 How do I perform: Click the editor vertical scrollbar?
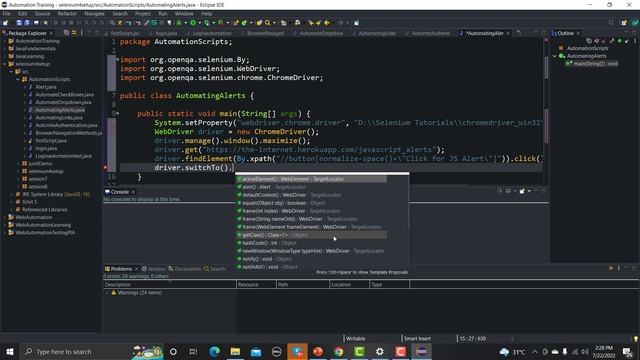pos(546,67)
